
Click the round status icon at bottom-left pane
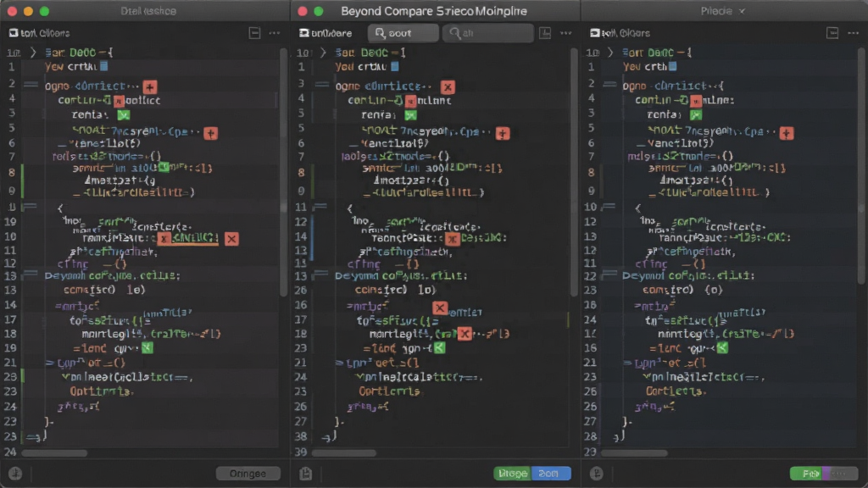15,474
